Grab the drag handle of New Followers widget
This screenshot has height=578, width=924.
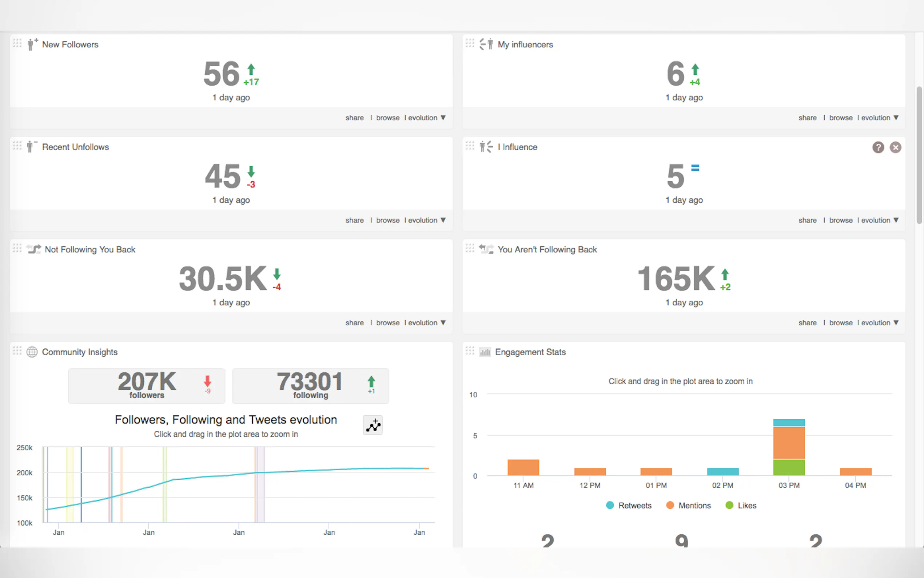pos(17,43)
